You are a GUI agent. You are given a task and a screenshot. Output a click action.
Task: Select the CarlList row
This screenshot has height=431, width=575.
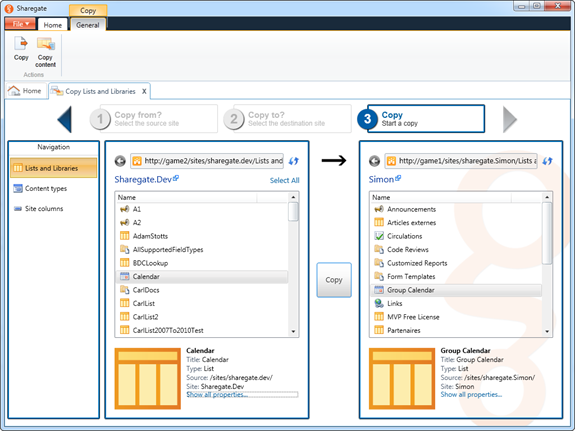coord(202,303)
